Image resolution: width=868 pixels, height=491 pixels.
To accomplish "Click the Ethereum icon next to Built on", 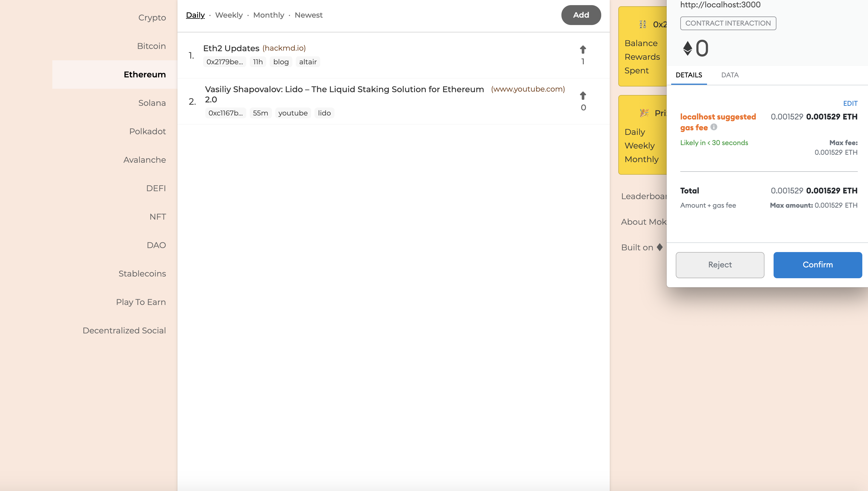I will point(660,247).
